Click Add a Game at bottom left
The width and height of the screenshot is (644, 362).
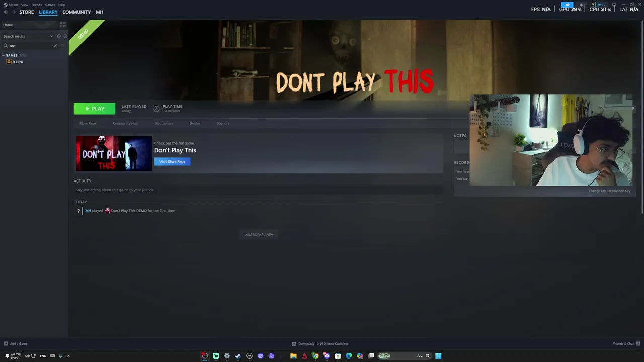(x=16, y=344)
